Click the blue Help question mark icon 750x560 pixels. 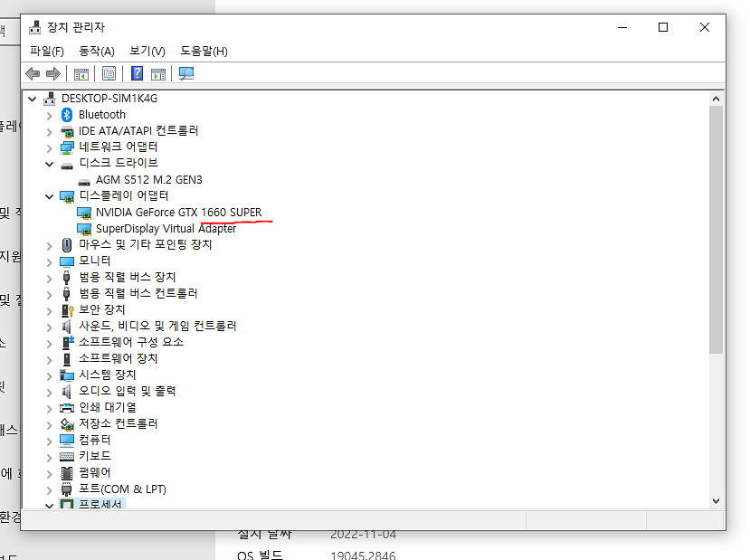click(x=137, y=73)
